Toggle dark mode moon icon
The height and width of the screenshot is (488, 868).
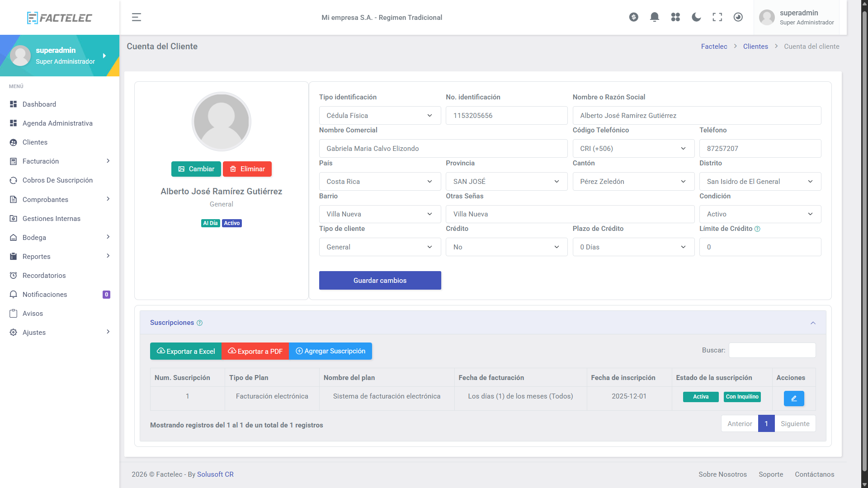696,17
